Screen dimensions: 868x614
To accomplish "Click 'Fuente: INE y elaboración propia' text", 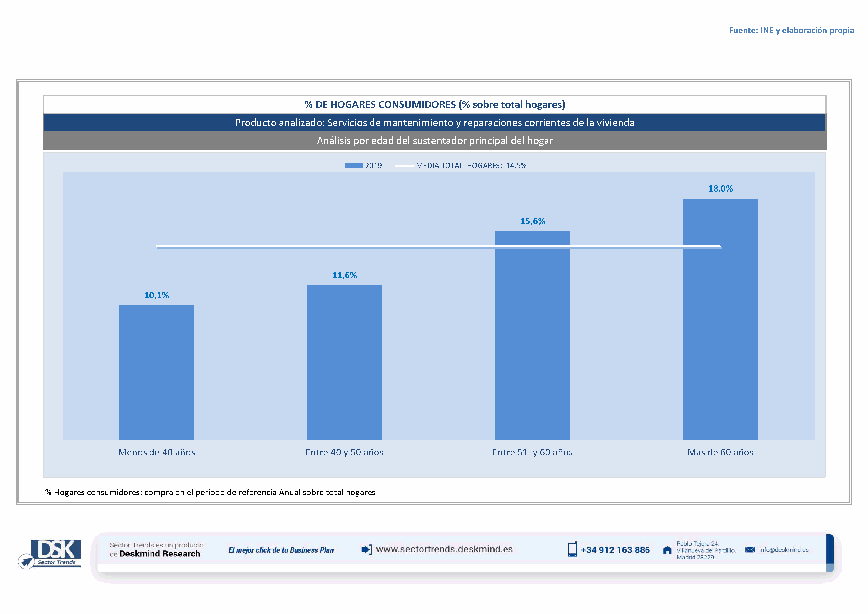I will [791, 30].
